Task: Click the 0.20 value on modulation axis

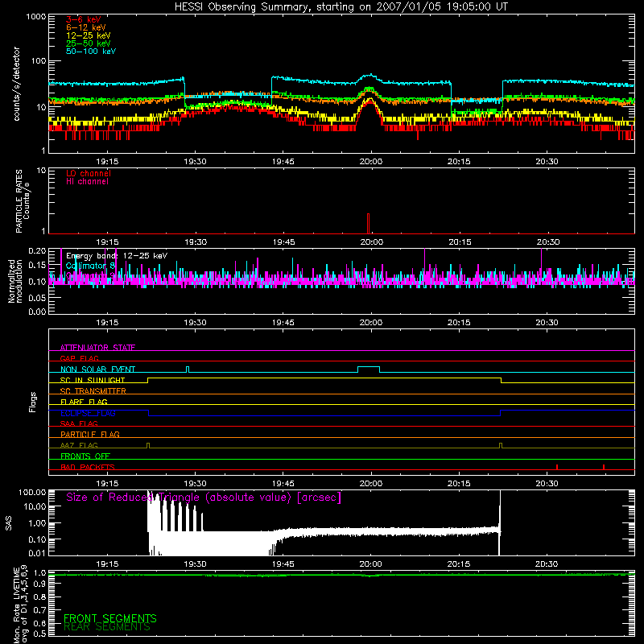Action: 37,250
